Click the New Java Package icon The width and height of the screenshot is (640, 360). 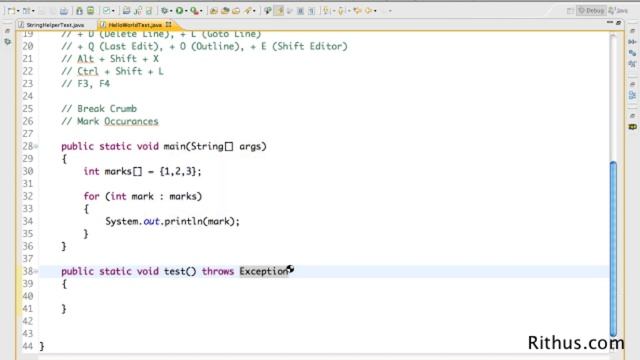point(213,11)
